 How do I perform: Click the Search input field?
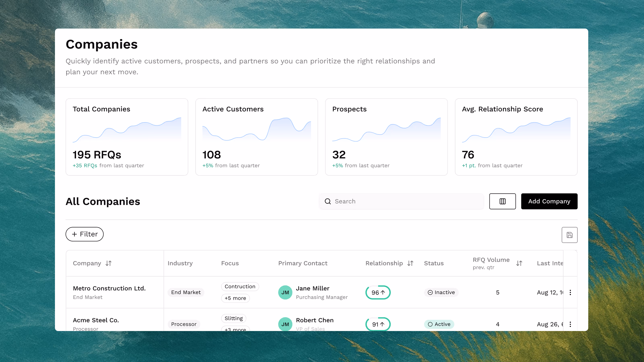coord(405,201)
